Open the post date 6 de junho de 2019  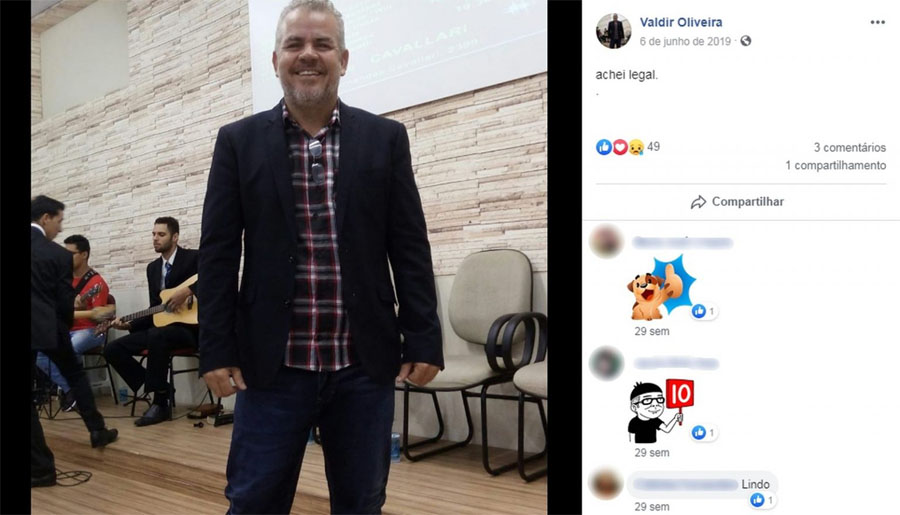(x=685, y=41)
